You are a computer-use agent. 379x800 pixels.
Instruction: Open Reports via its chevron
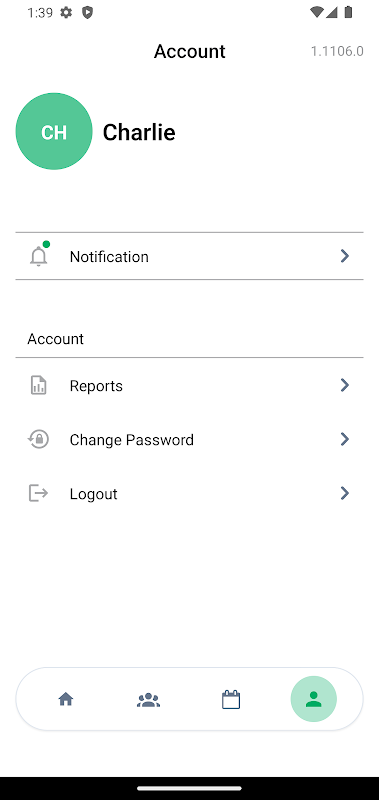click(x=345, y=385)
